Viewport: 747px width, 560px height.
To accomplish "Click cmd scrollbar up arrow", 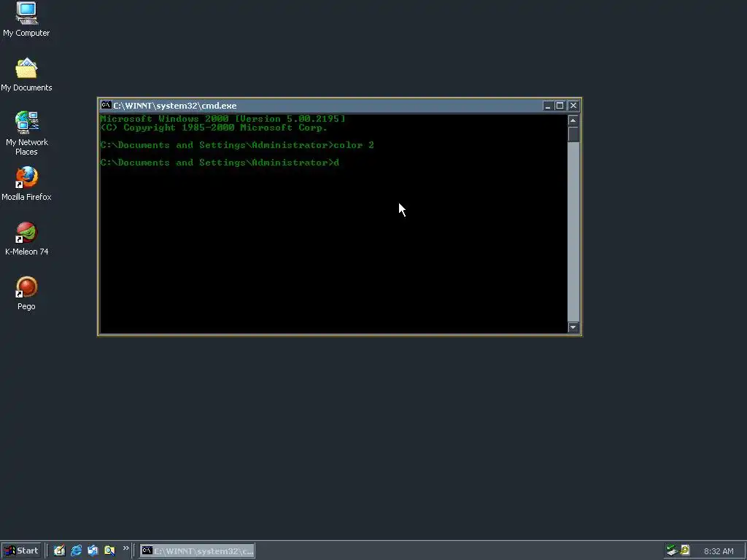I will point(573,120).
